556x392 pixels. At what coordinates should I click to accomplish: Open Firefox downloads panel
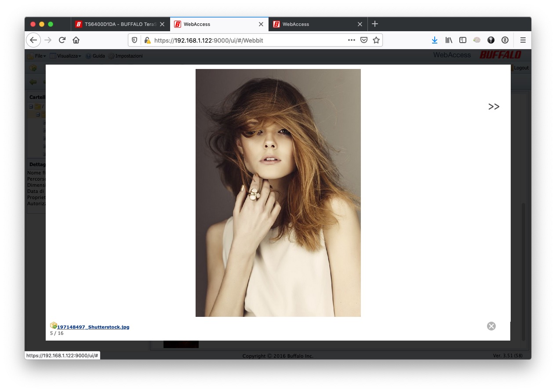[x=434, y=40]
